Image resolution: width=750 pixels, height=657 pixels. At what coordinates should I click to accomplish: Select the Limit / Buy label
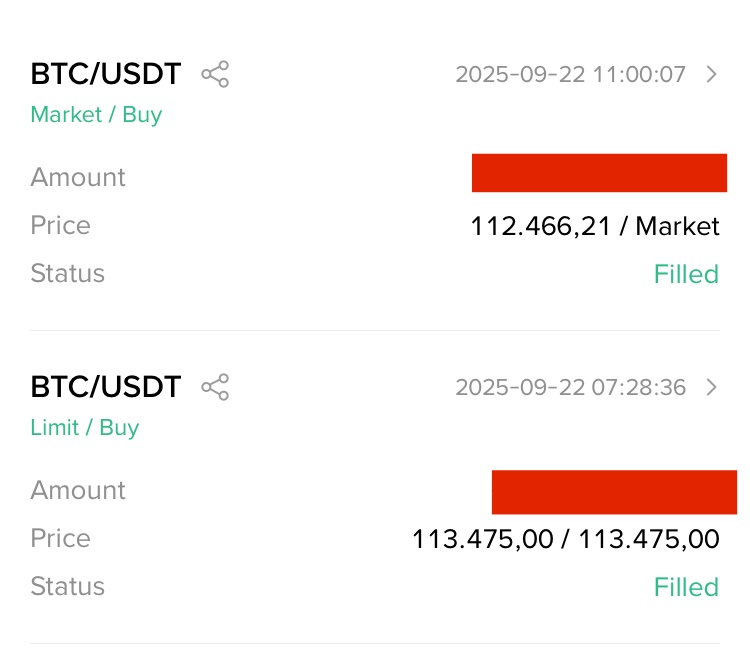pyautogui.click(x=85, y=427)
